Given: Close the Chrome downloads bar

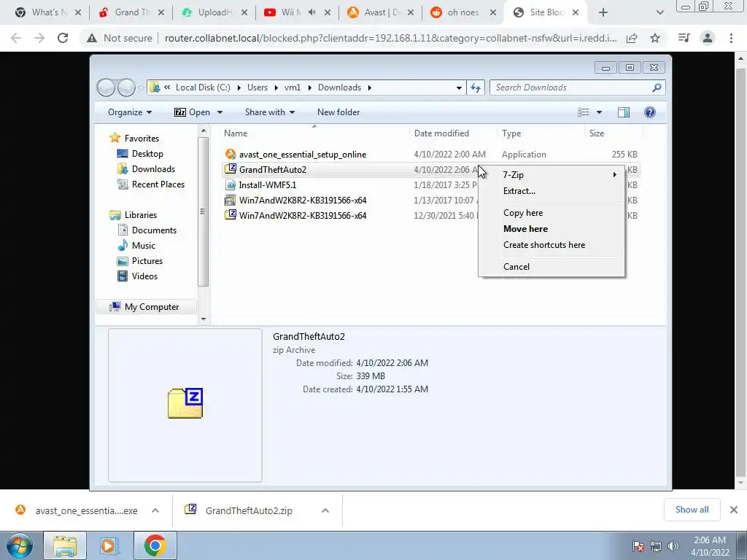Looking at the screenshot, I should [734, 510].
